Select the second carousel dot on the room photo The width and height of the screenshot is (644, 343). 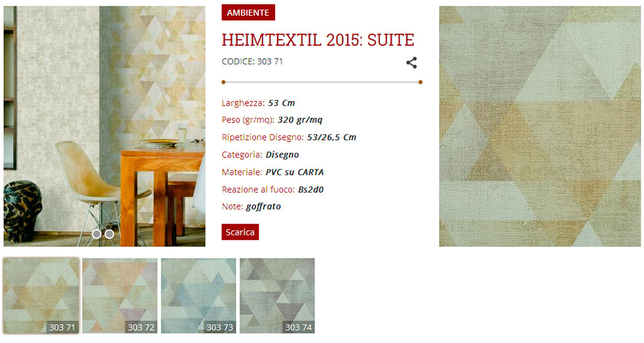click(x=109, y=234)
